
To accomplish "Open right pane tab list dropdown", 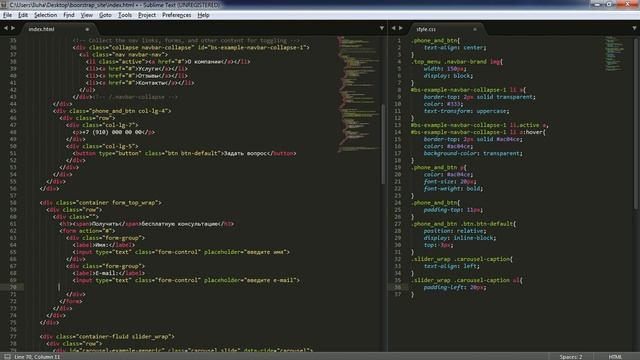I will click(634, 28).
